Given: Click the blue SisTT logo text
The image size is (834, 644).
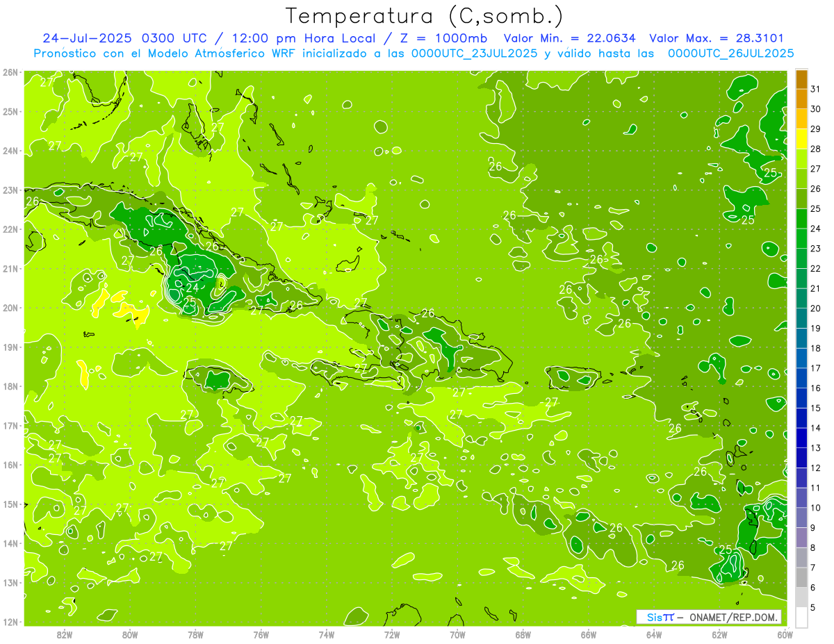Looking at the screenshot, I should click(660, 617).
